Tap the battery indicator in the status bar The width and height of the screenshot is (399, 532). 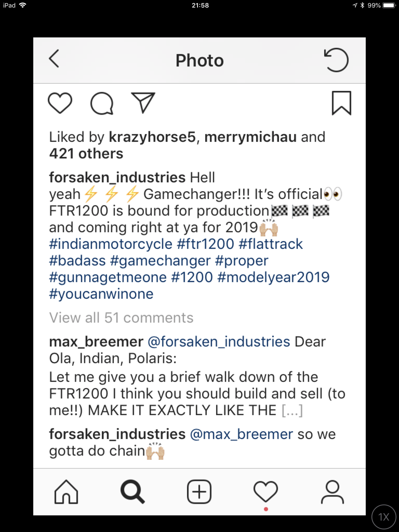click(x=389, y=5)
